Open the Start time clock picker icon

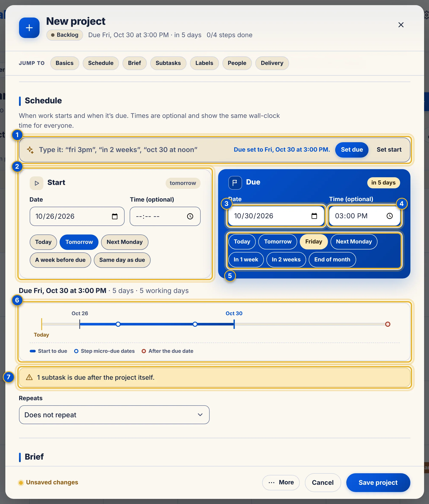pos(190,216)
